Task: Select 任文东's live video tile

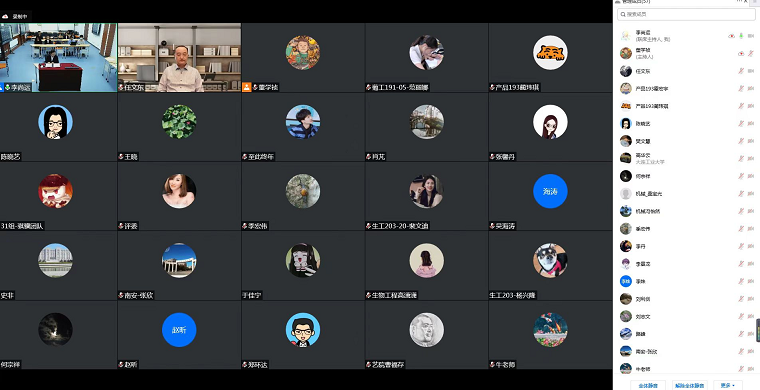Action: pos(179,58)
